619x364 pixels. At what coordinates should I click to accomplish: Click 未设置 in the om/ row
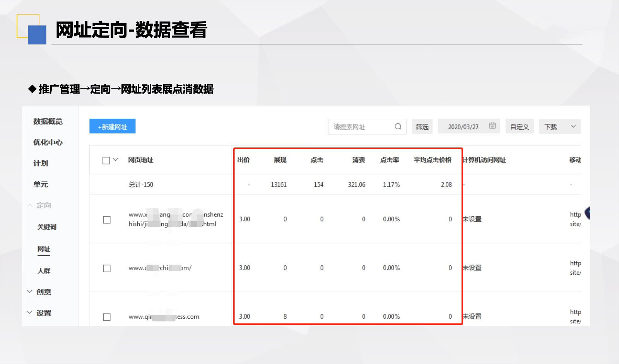472,268
